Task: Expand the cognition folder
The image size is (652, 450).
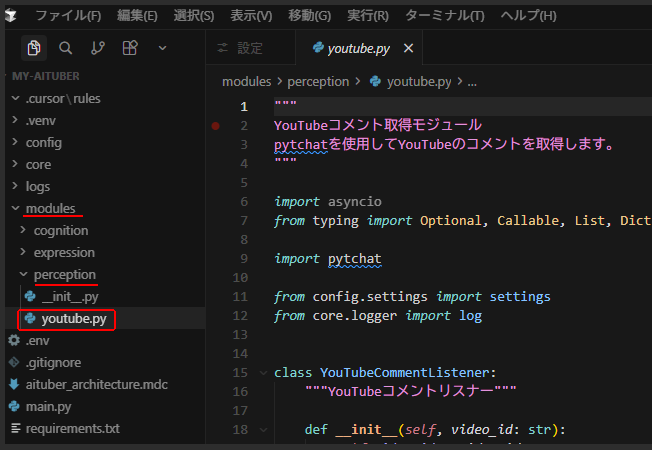Action: click(60, 230)
